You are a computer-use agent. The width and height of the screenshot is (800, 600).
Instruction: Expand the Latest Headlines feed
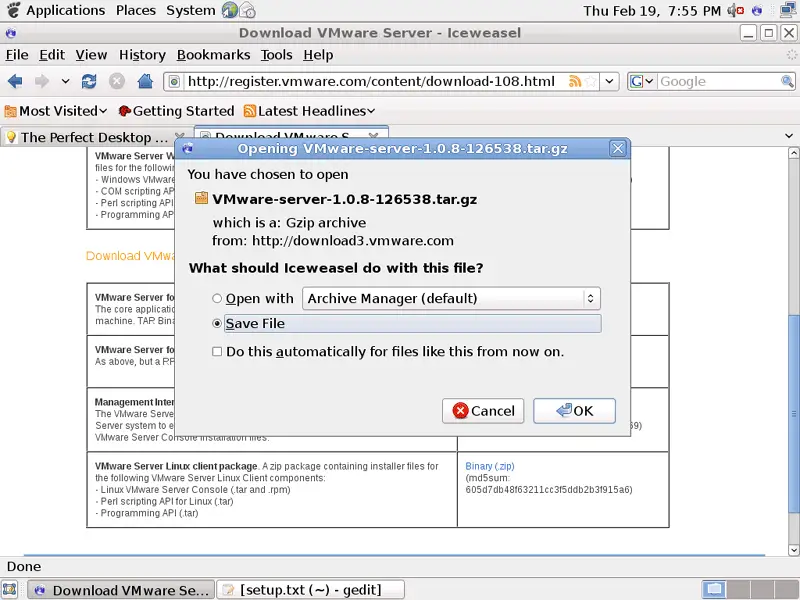pyautogui.click(x=309, y=111)
